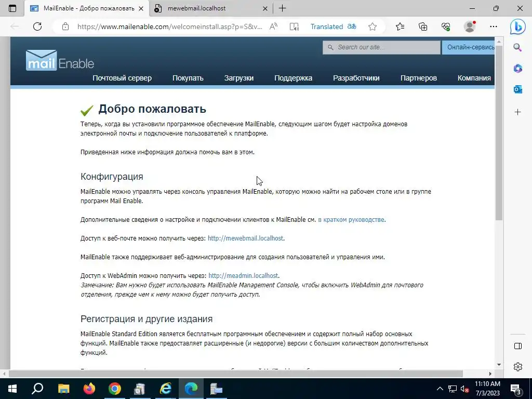Click the Регистрация и другие издания heading
The image size is (532, 399).
[x=147, y=319]
